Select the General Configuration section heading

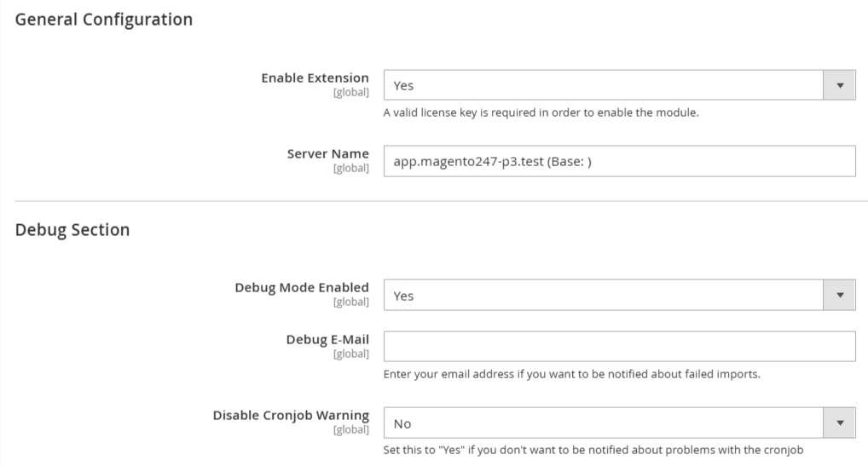pyautogui.click(x=103, y=20)
